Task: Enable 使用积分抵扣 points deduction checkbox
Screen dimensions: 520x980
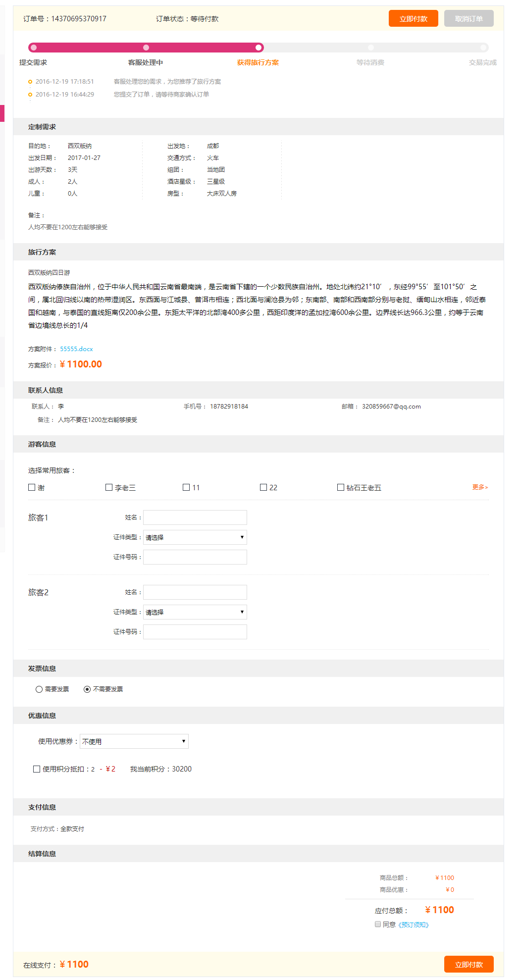Action: [x=37, y=769]
